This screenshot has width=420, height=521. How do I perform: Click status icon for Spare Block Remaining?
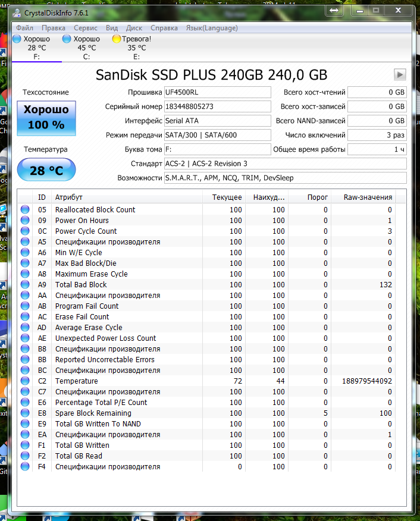(x=25, y=413)
